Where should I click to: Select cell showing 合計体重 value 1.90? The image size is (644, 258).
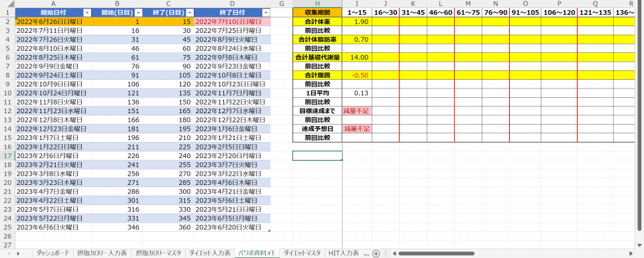click(358, 21)
